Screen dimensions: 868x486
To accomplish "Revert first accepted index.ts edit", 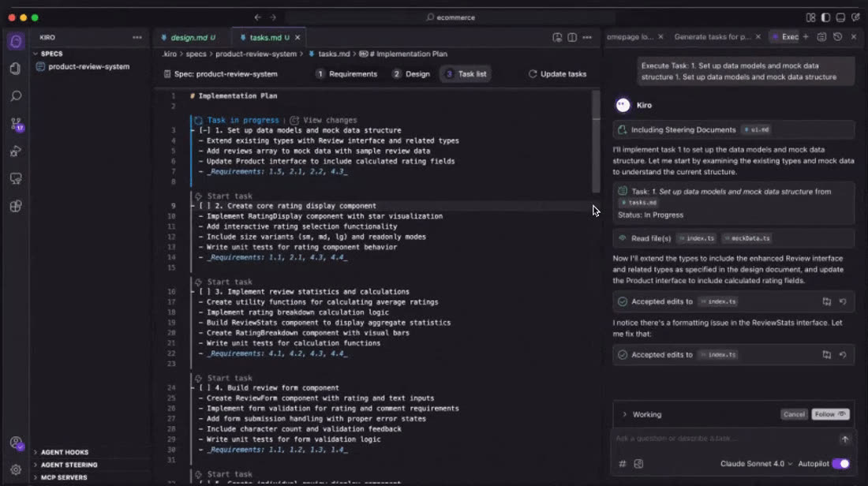I will (x=843, y=301).
